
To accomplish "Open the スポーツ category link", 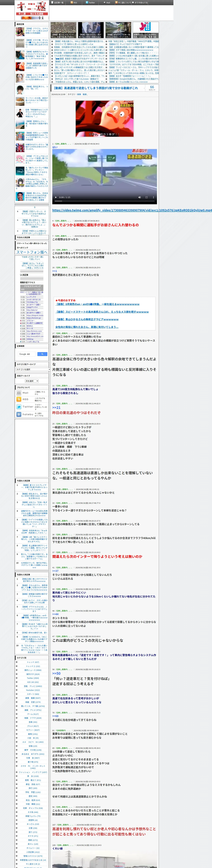I will coord(33,694).
